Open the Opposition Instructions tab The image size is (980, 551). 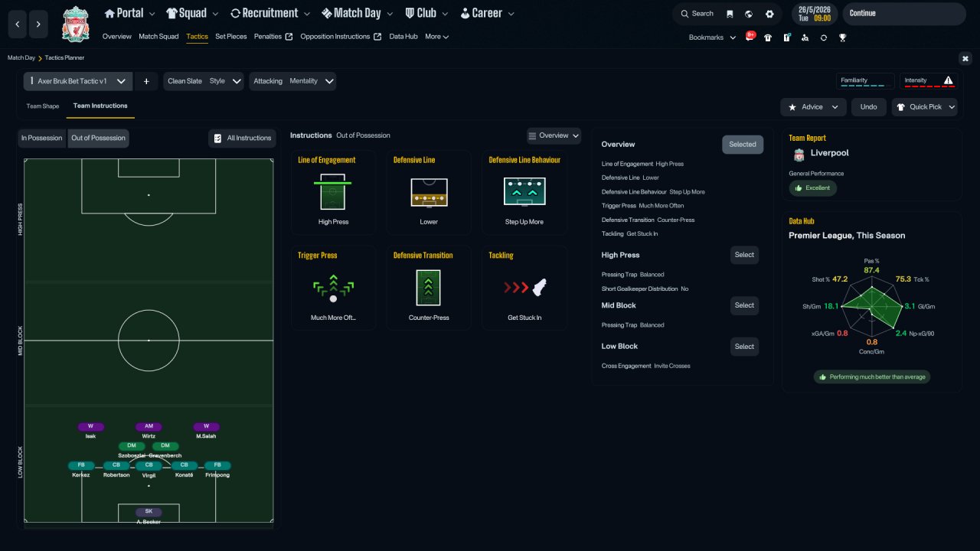341,37
